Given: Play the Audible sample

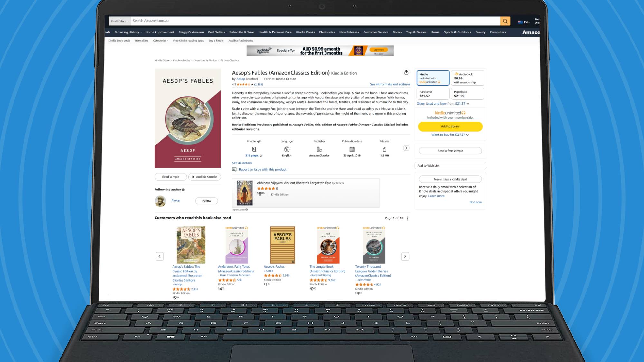Looking at the screenshot, I should [204, 177].
